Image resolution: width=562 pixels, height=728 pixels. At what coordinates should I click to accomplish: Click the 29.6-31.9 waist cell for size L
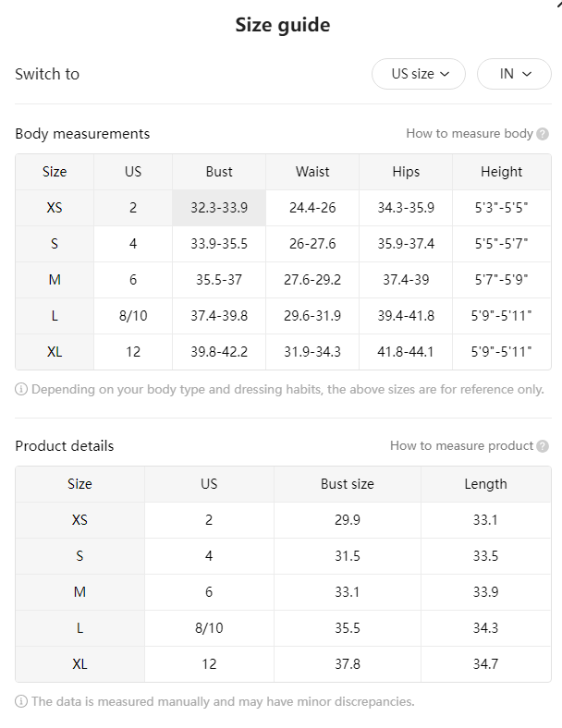312,316
